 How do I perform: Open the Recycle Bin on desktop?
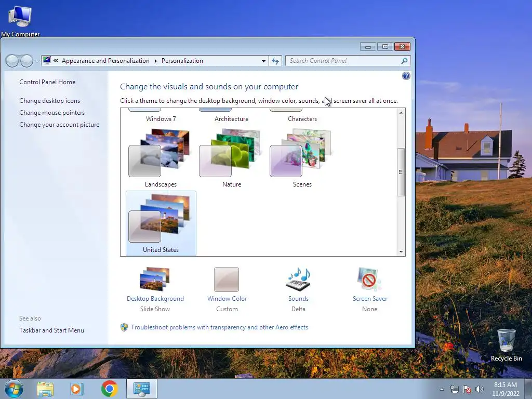tap(506, 345)
